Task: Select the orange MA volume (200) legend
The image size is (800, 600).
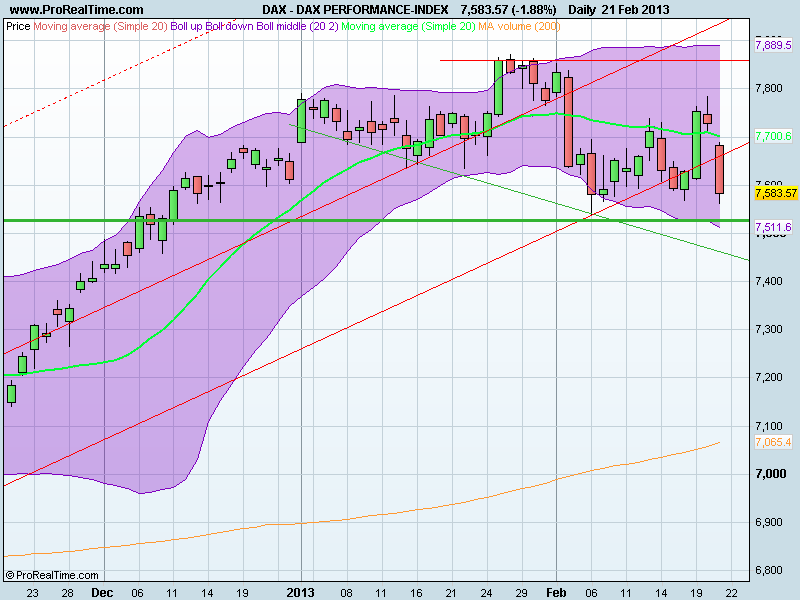Action: coord(519,26)
